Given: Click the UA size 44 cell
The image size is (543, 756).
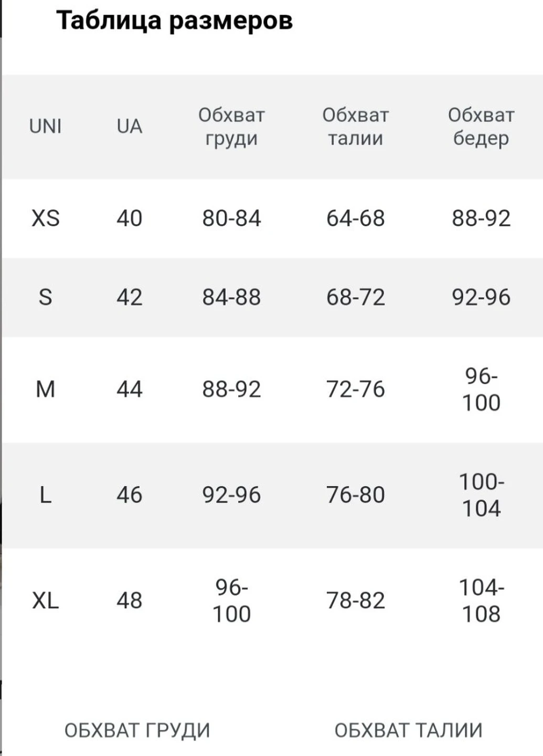Looking at the screenshot, I should [x=129, y=390].
